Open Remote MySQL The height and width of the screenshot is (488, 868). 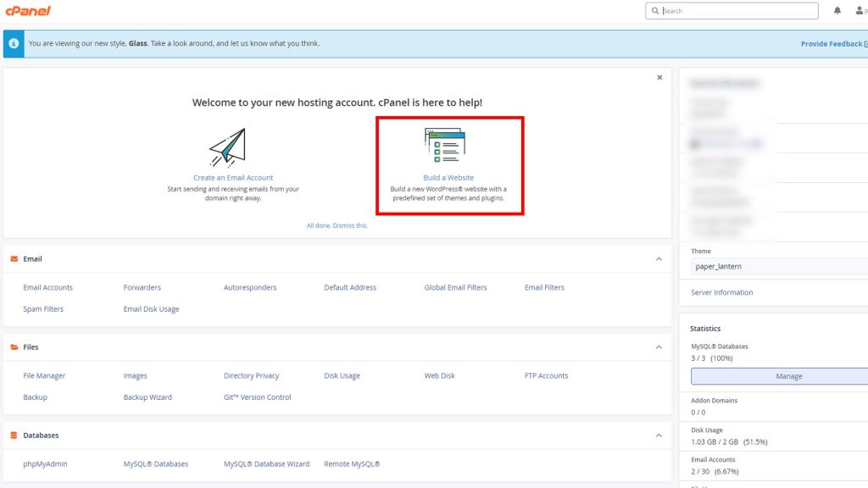[352, 464]
